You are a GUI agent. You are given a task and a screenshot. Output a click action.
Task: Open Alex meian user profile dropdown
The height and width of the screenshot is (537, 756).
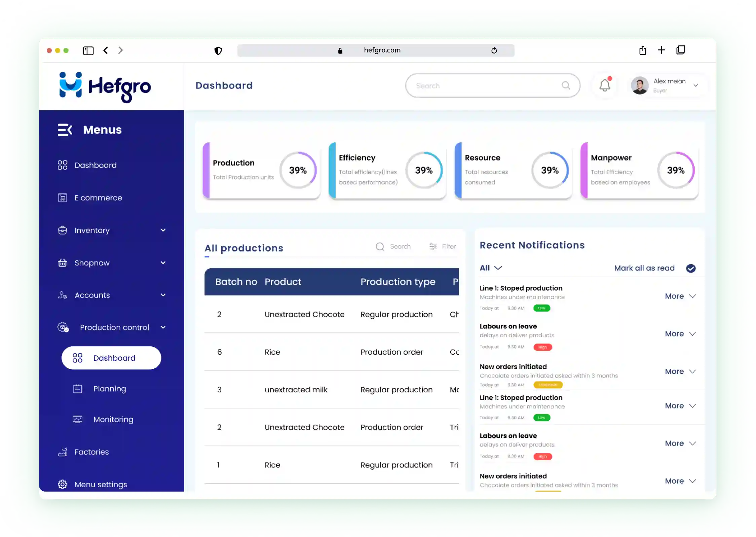tap(696, 85)
